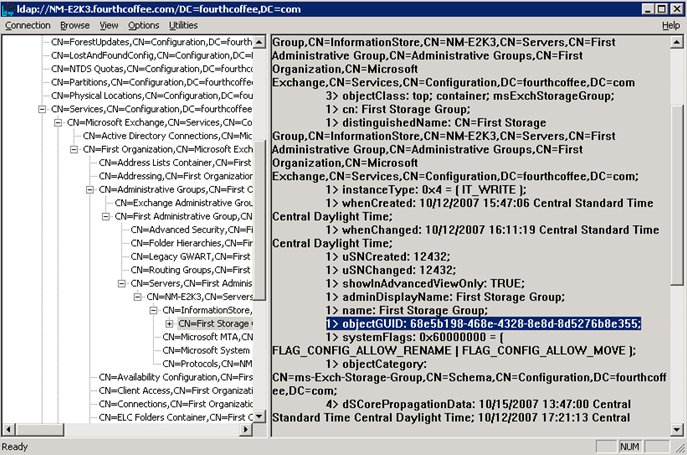The image size is (687, 455).
Task: Select CN=Client Access tree entry
Action: click(x=175, y=391)
